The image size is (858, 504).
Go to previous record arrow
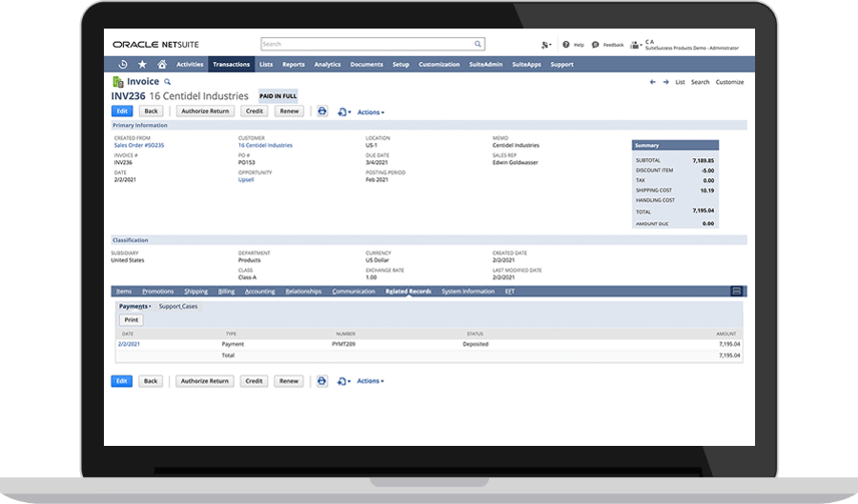[652, 82]
